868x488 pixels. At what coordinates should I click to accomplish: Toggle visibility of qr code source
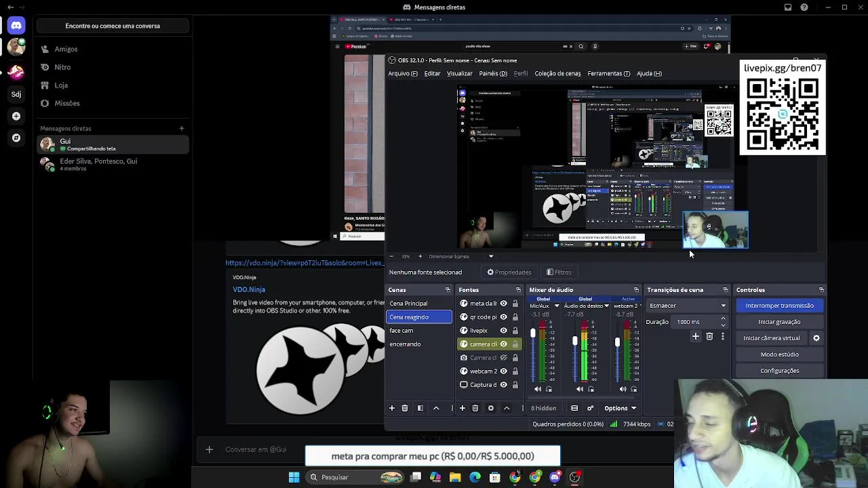(503, 317)
